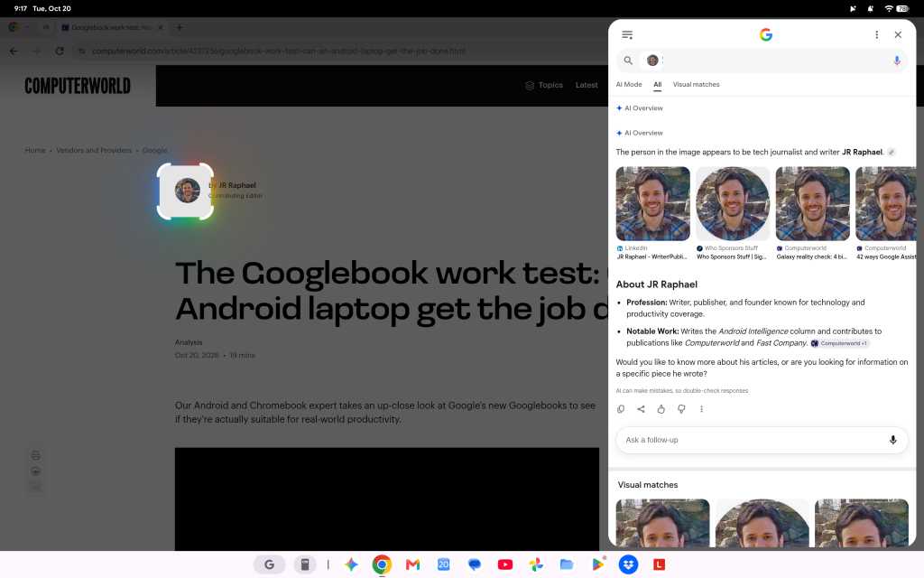
Task: Open more options below the AI response
Action: pyautogui.click(x=701, y=409)
